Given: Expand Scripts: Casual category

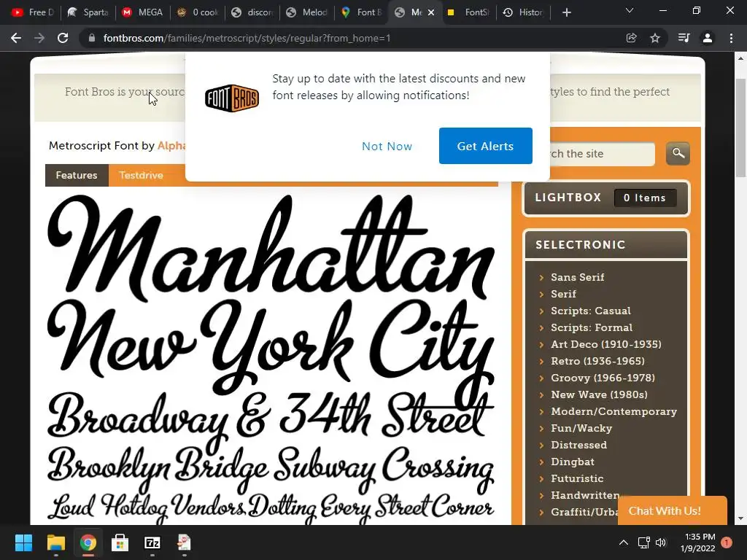Looking at the screenshot, I should [x=591, y=311].
